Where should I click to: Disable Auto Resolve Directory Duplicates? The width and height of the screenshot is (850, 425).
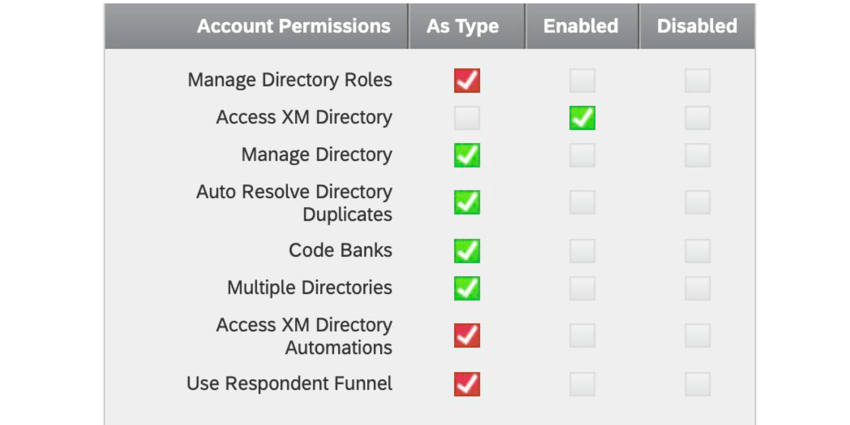tap(697, 202)
